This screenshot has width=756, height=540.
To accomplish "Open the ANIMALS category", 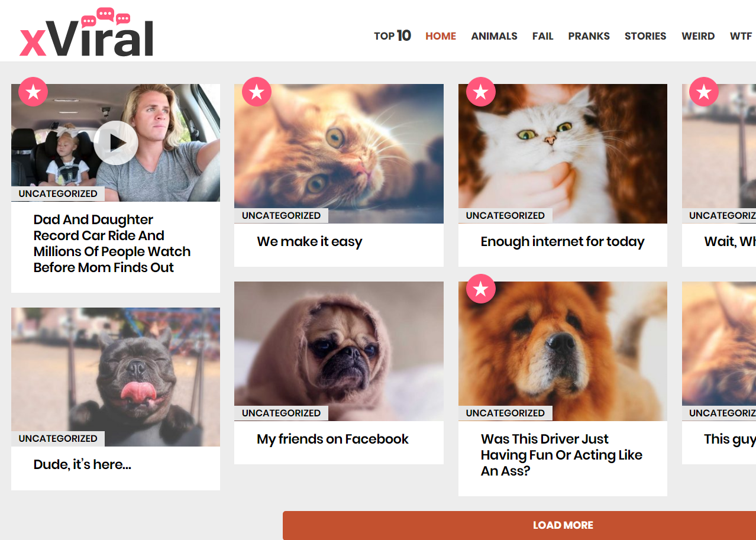I will tap(494, 36).
